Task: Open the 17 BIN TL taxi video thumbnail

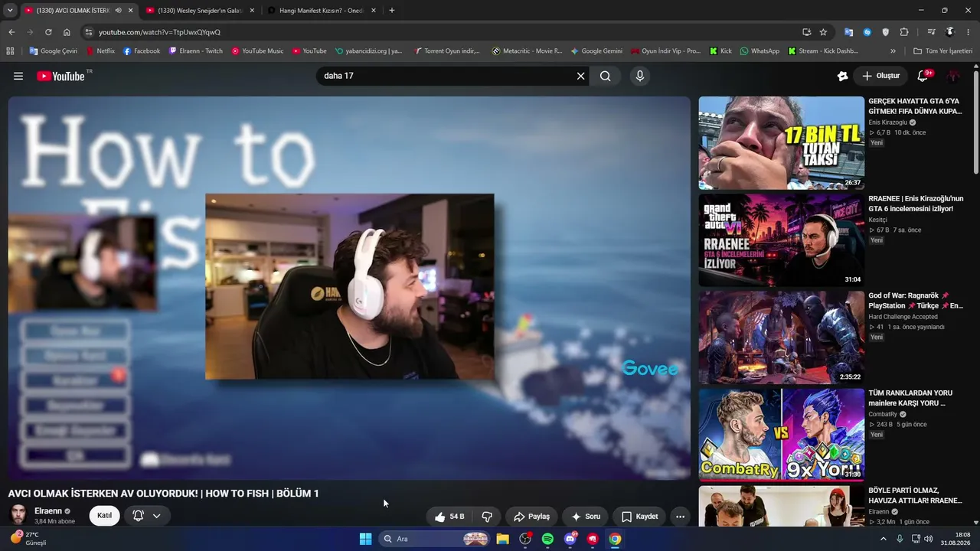Action: [x=781, y=143]
